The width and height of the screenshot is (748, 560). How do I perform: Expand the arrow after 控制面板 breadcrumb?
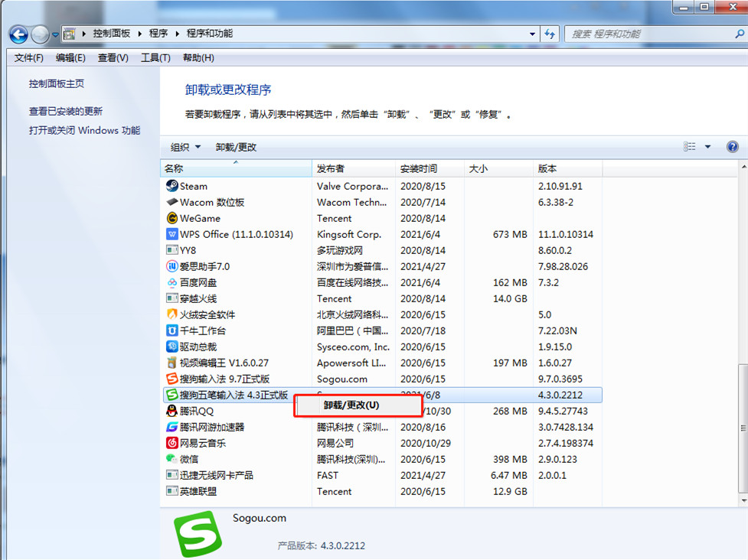point(140,34)
